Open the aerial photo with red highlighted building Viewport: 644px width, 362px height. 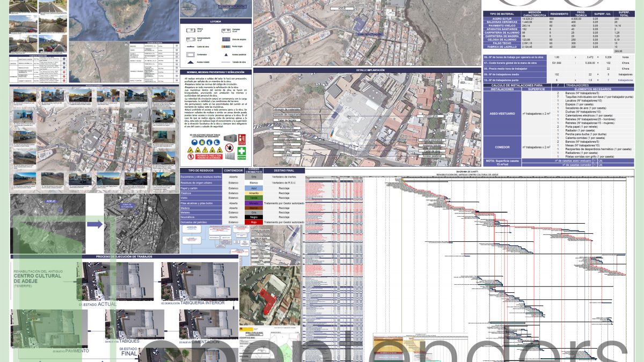[270, 293]
